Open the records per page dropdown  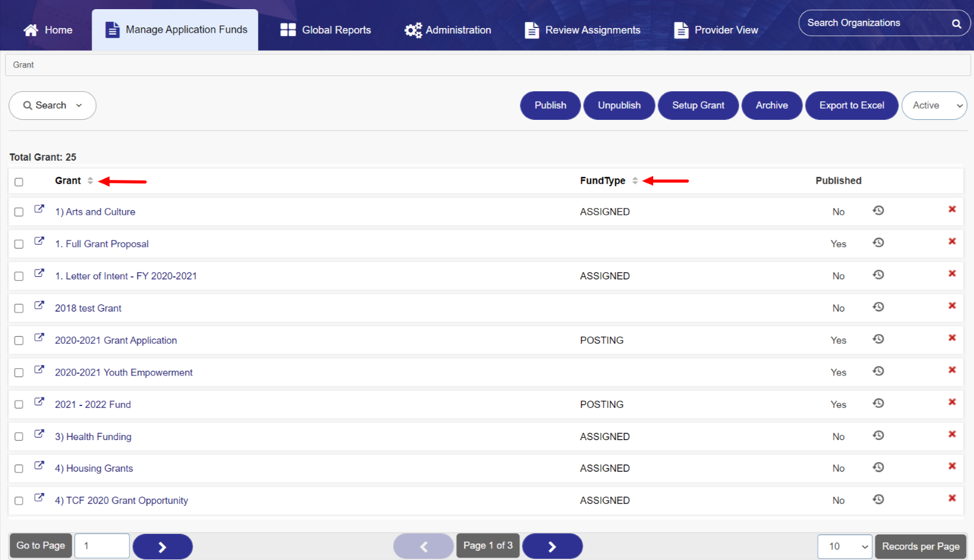click(845, 547)
